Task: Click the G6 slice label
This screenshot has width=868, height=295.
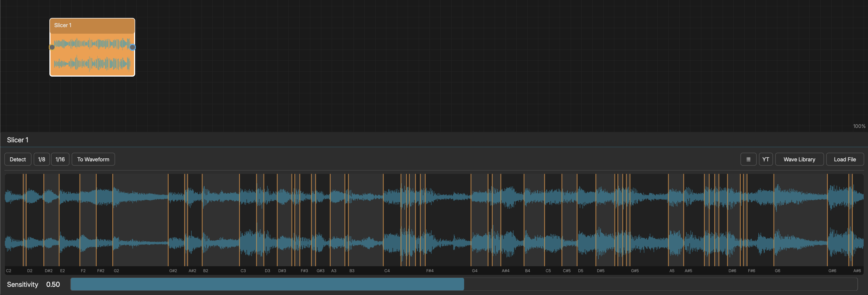Action: [777, 271]
